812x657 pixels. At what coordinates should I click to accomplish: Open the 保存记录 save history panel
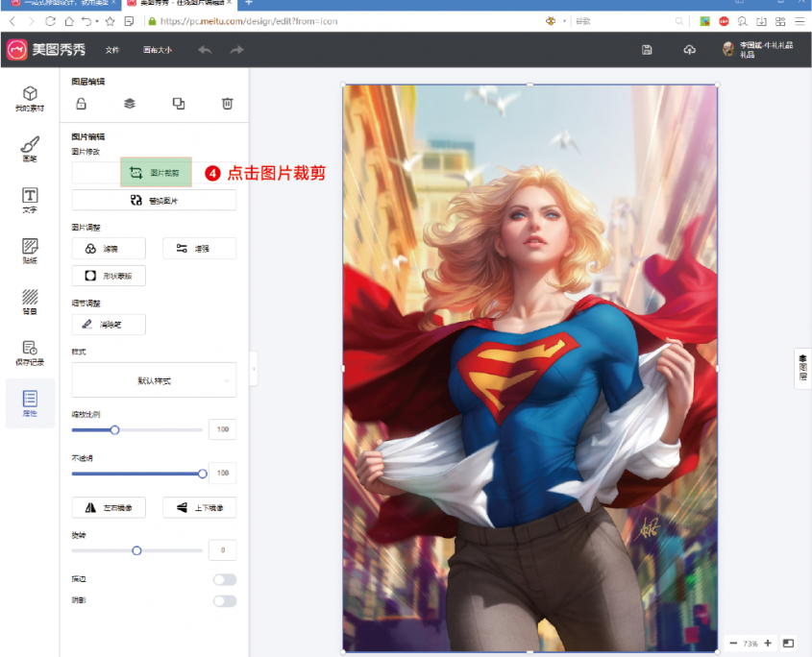[x=30, y=353]
